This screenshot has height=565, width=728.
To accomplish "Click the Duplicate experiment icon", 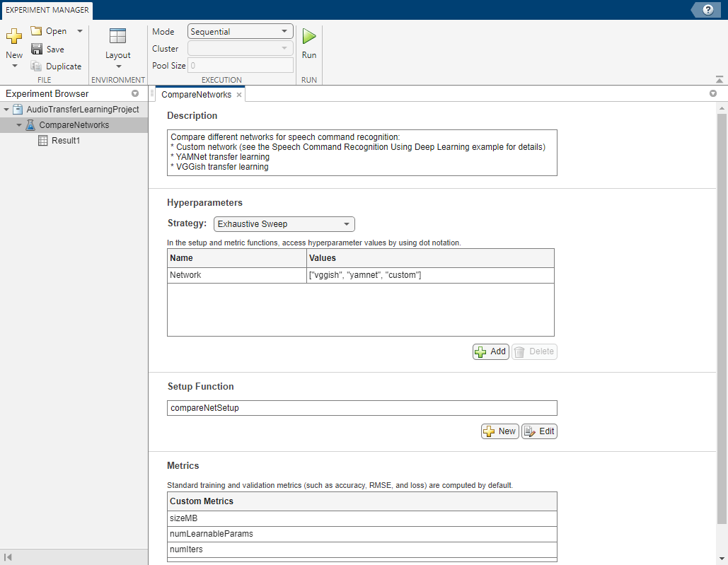I will pos(37,66).
